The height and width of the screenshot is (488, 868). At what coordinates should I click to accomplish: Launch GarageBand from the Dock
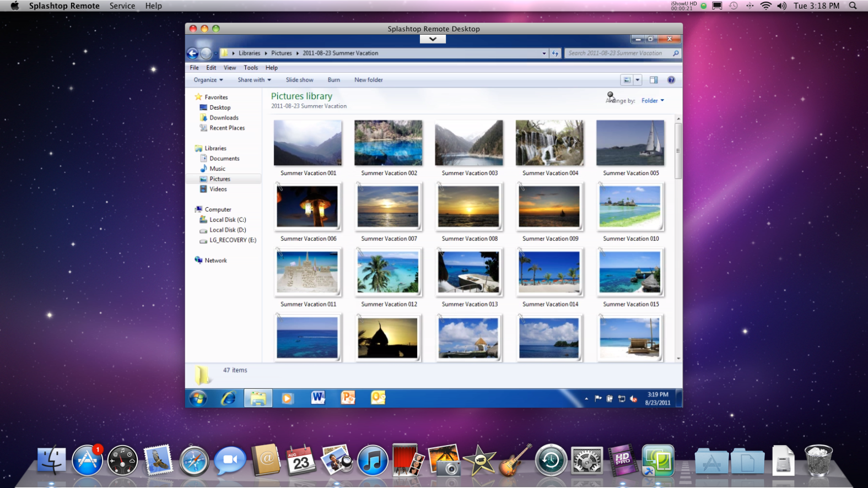(x=515, y=460)
